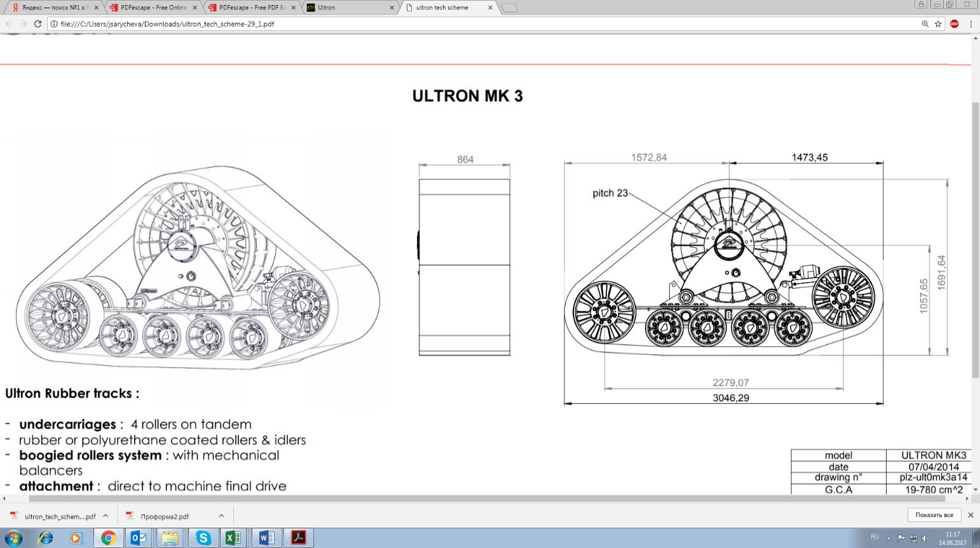Image resolution: width=980 pixels, height=548 pixels.
Task: Click the 07/04/2014 date cell
Action: click(x=934, y=467)
